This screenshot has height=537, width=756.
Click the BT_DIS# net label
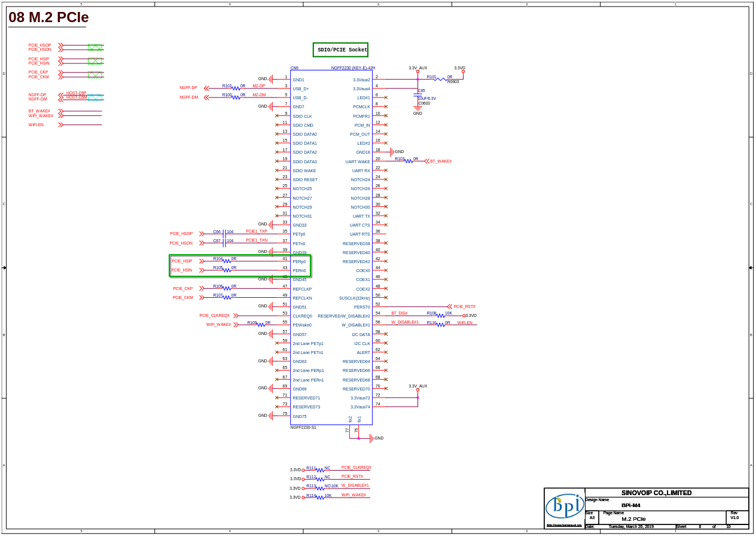(x=400, y=313)
